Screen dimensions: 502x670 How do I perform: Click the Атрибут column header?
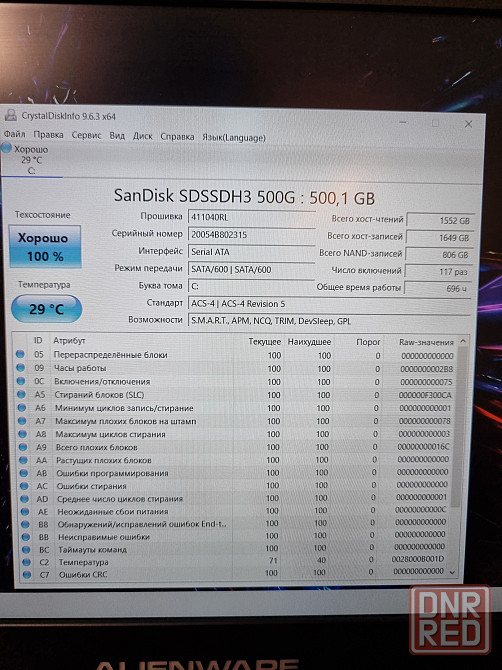click(x=69, y=341)
